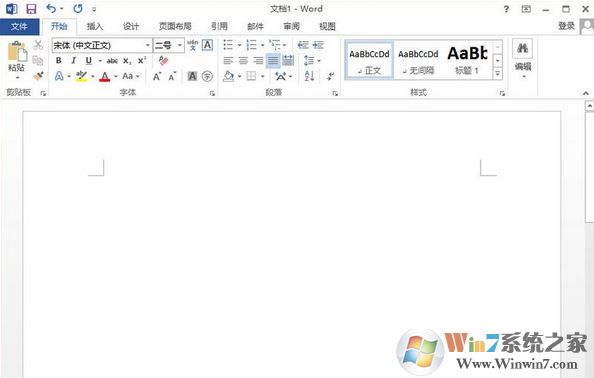594x378 pixels.
Task: Click the Save icon in quick access toolbar
Action: [31, 9]
